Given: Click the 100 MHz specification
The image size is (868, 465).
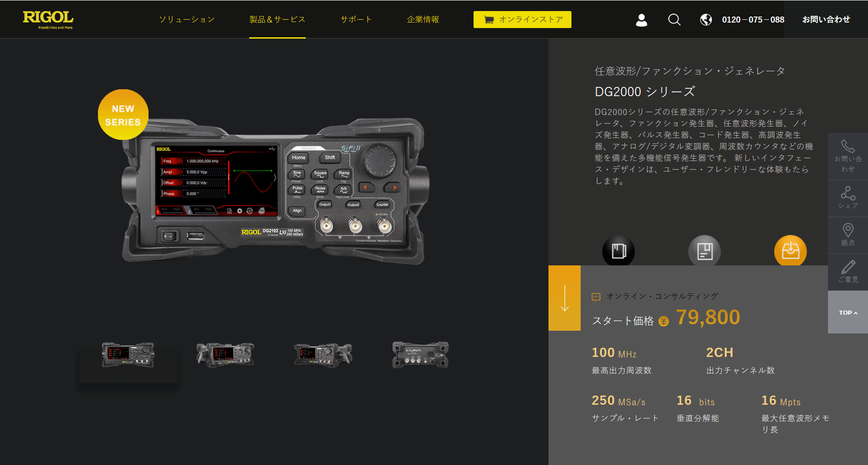Looking at the screenshot, I should click(614, 353).
